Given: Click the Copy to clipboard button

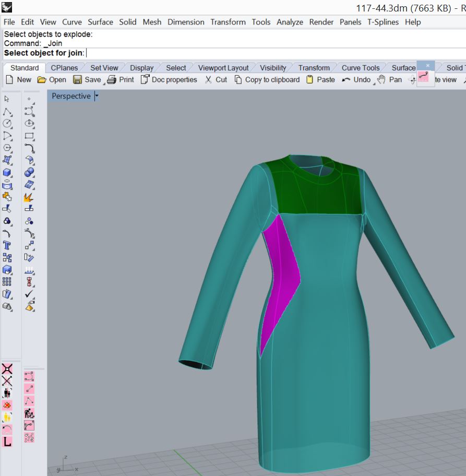Looking at the screenshot, I should pos(267,80).
